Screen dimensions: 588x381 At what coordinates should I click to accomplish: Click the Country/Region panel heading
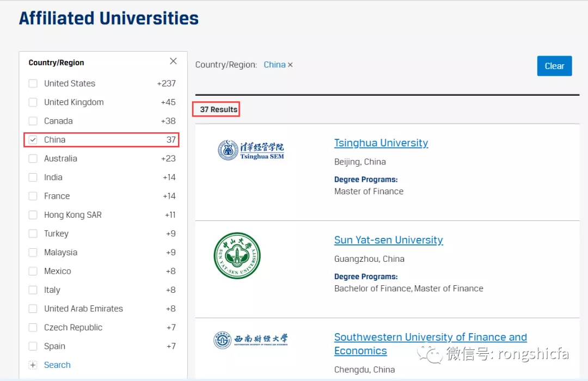pyautogui.click(x=56, y=63)
